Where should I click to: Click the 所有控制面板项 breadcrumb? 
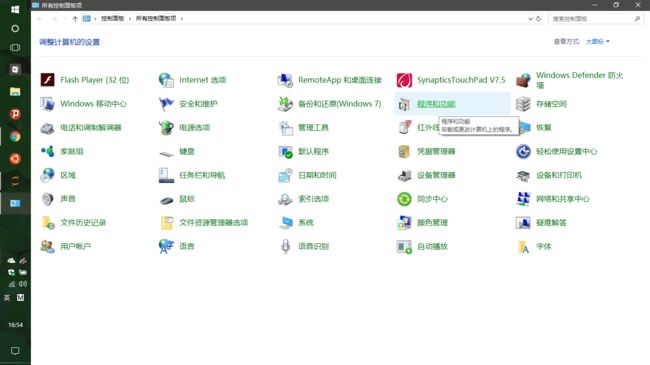156,18
